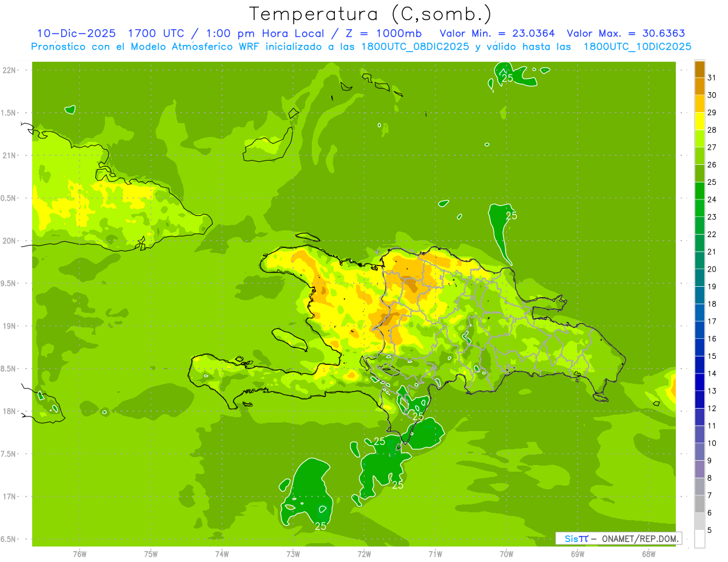Click the longitude axis label '71W'
Screen dimensions: 728x562
coord(435,554)
